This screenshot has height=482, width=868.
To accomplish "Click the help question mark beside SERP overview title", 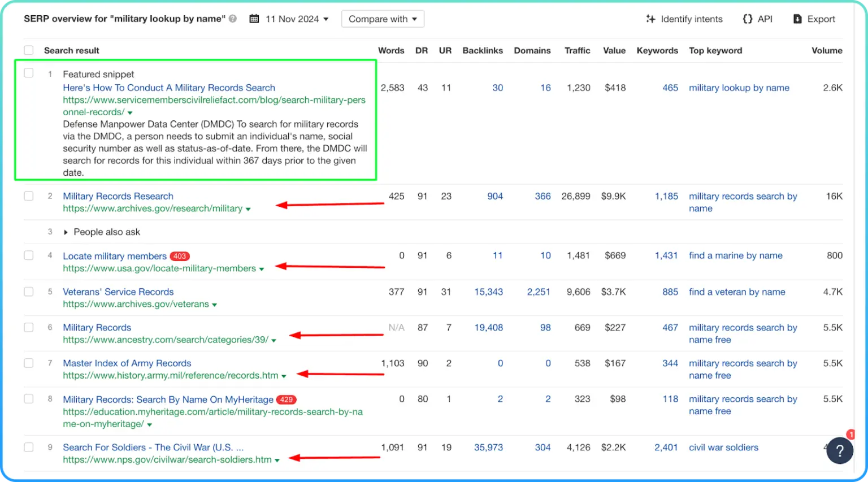I will (x=233, y=19).
